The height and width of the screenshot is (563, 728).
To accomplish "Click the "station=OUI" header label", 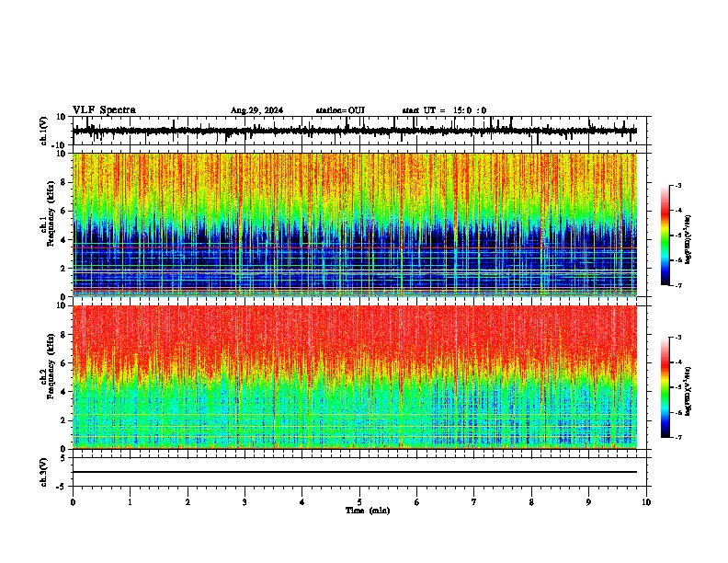I will (x=340, y=110).
